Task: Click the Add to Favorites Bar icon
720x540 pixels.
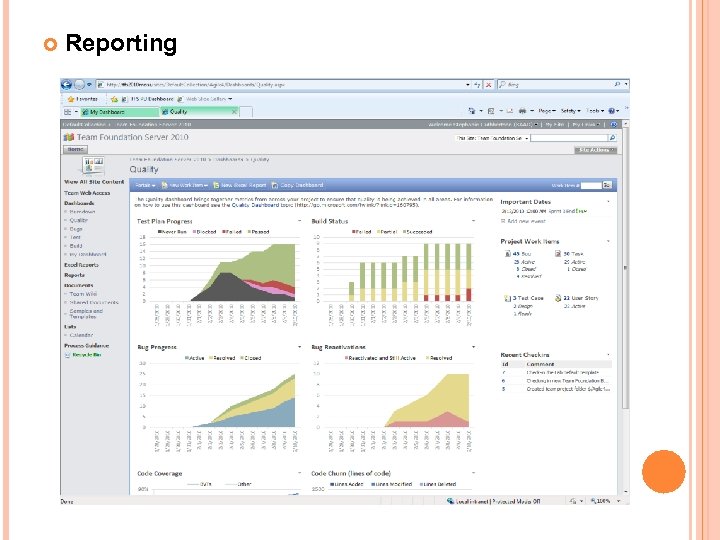Action: pos(114,99)
